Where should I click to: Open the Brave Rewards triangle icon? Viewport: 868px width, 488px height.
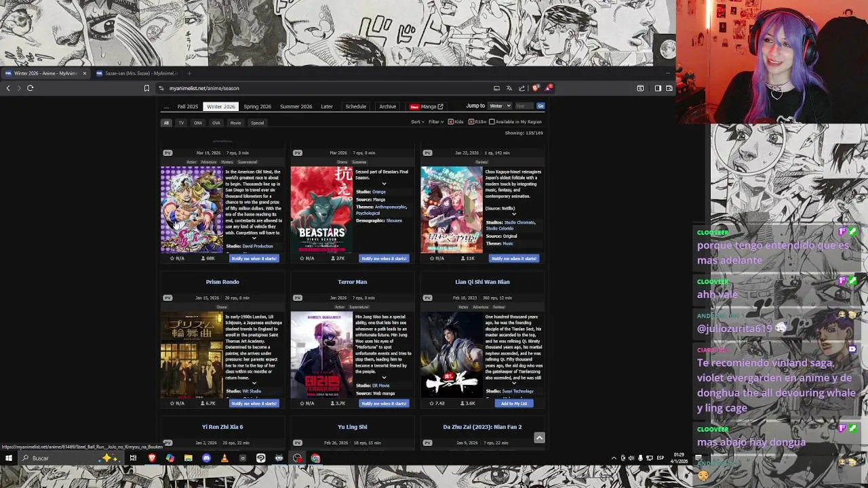click(x=549, y=88)
